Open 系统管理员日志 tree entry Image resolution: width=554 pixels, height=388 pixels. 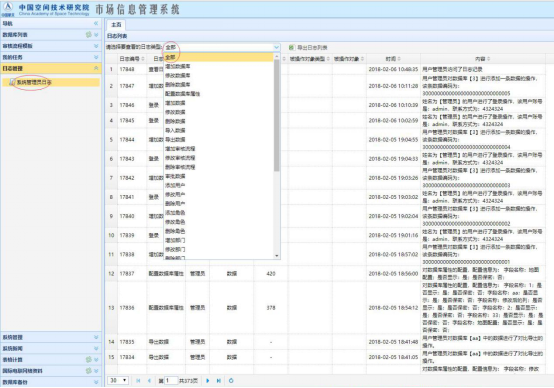tap(34, 82)
